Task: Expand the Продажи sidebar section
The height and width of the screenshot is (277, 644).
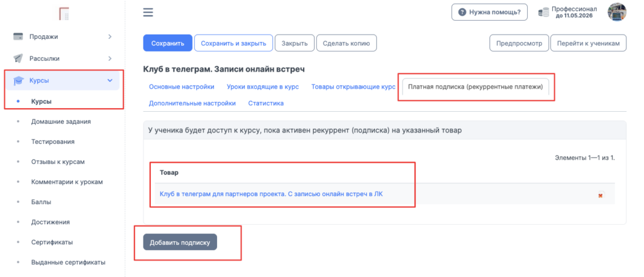Action: pyautogui.click(x=109, y=36)
